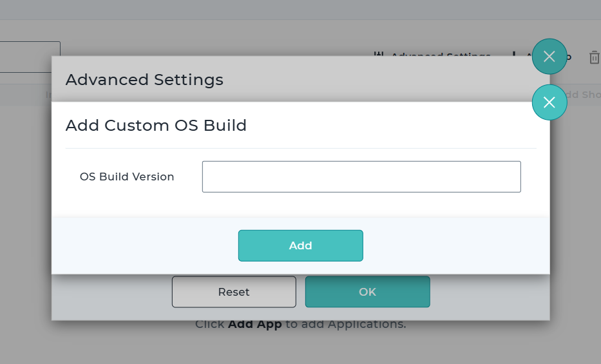Click the Add Custom OS Build title
This screenshot has height=364, width=601.
[x=156, y=125]
